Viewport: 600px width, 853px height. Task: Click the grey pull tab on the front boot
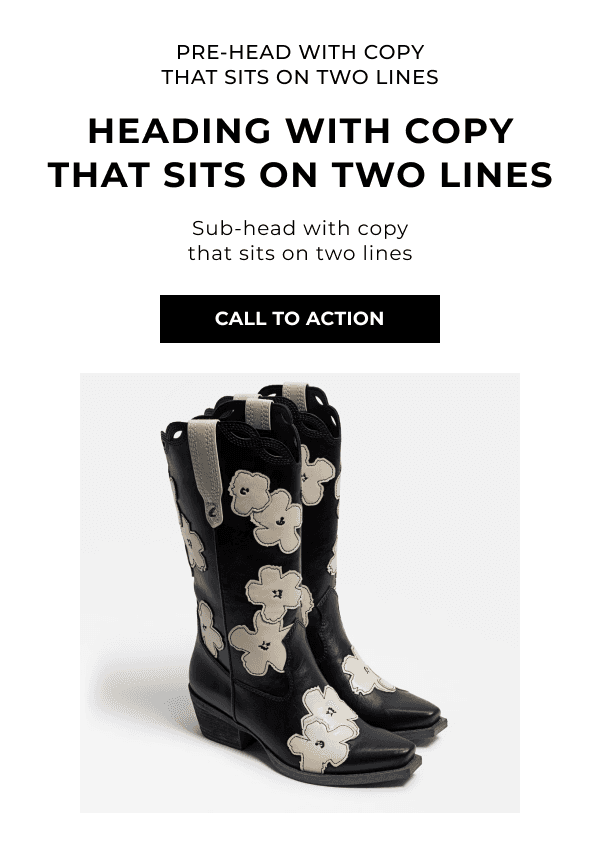click(x=205, y=472)
